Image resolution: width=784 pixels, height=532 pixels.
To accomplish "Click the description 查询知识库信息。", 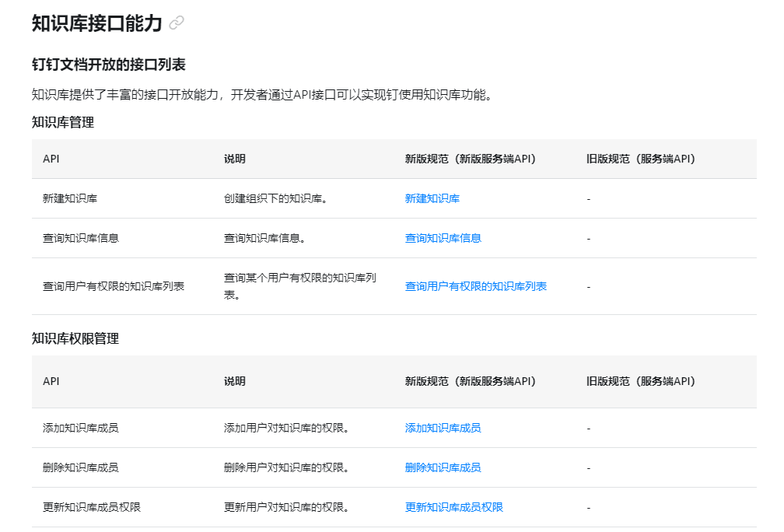I will tap(264, 238).
